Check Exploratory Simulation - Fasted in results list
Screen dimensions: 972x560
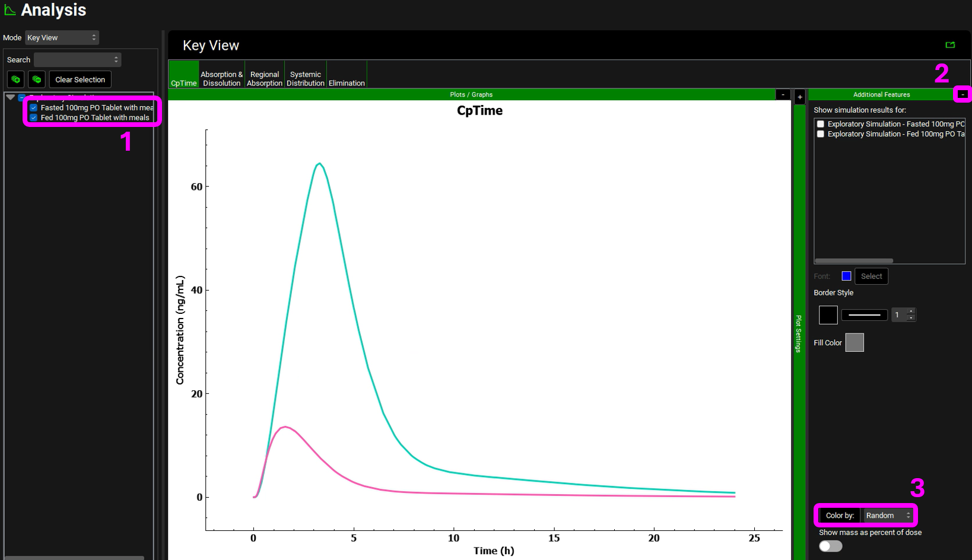click(821, 125)
